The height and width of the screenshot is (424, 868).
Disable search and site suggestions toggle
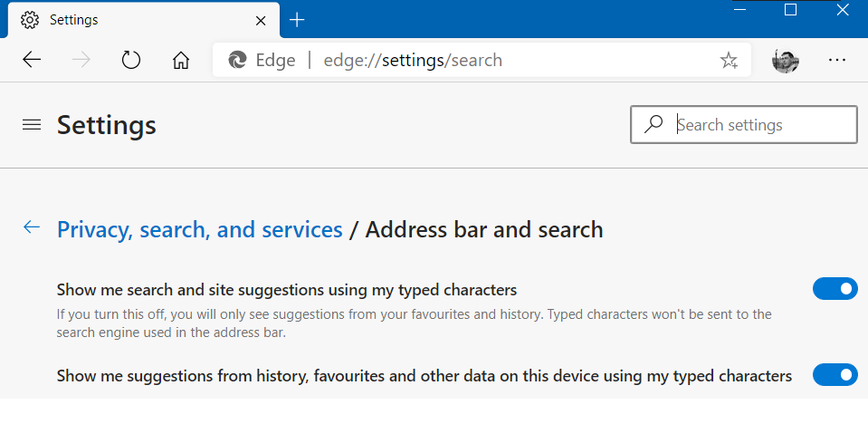tap(835, 289)
